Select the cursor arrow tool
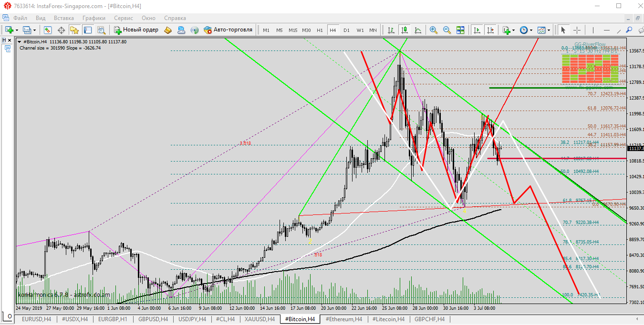This screenshot has height=325, width=644. (563, 30)
